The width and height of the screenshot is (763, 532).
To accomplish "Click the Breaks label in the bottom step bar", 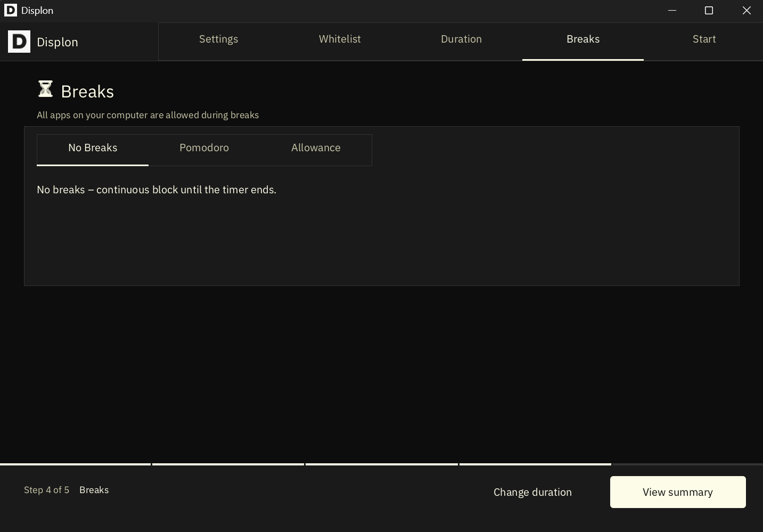I will pyautogui.click(x=94, y=490).
